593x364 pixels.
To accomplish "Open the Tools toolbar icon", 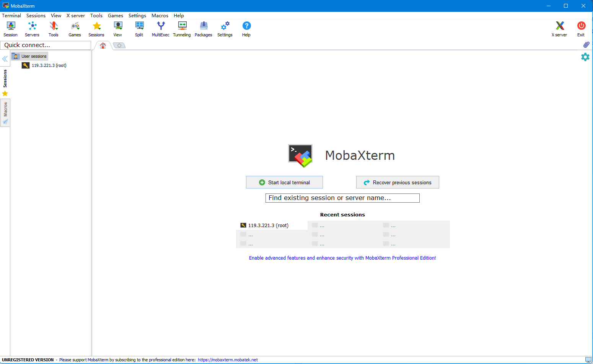I will [54, 29].
